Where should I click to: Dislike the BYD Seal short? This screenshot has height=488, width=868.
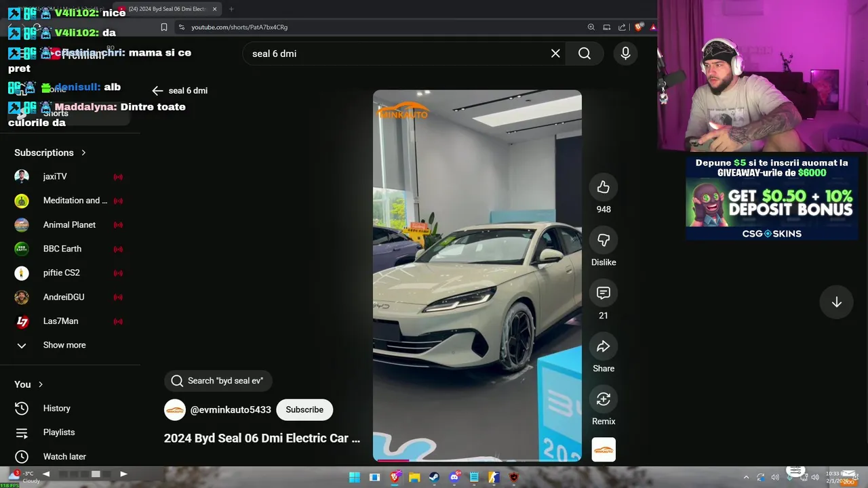pyautogui.click(x=604, y=241)
